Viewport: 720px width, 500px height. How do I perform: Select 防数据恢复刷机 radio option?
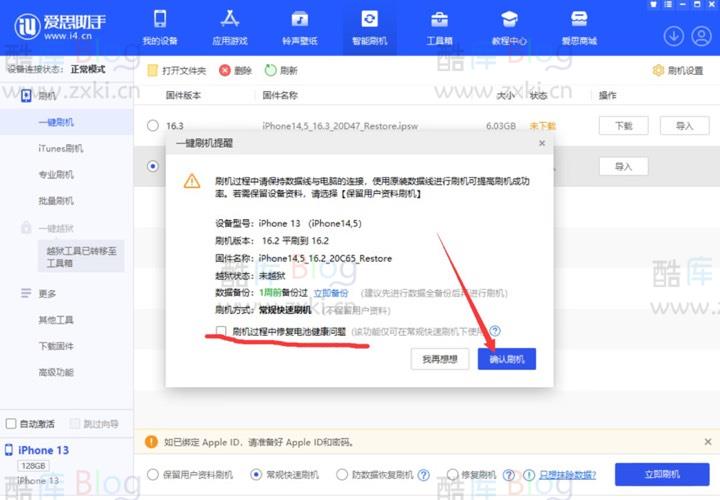tap(342, 475)
